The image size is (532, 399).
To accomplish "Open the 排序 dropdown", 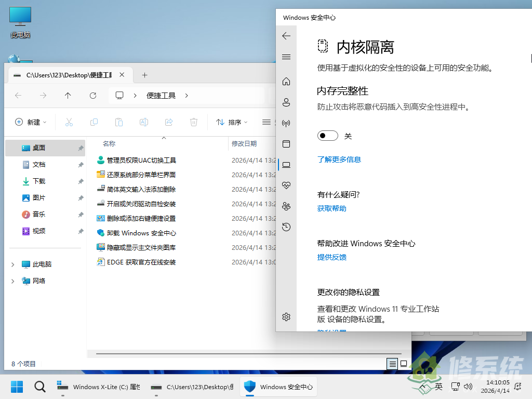I will (x=232, y=122).
